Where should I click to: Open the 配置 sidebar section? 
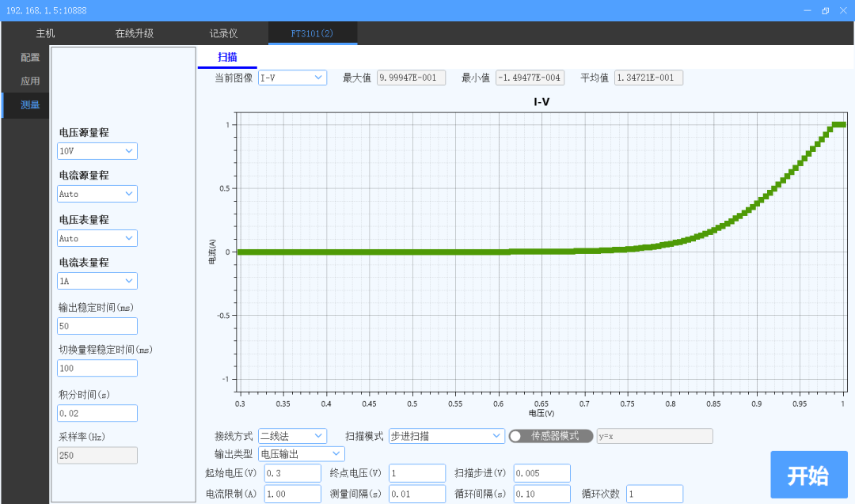(x=30, y=57)
